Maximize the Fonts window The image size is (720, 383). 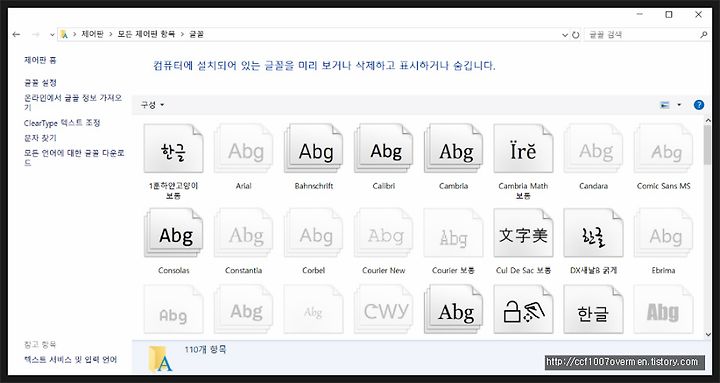tap(669, 15)
